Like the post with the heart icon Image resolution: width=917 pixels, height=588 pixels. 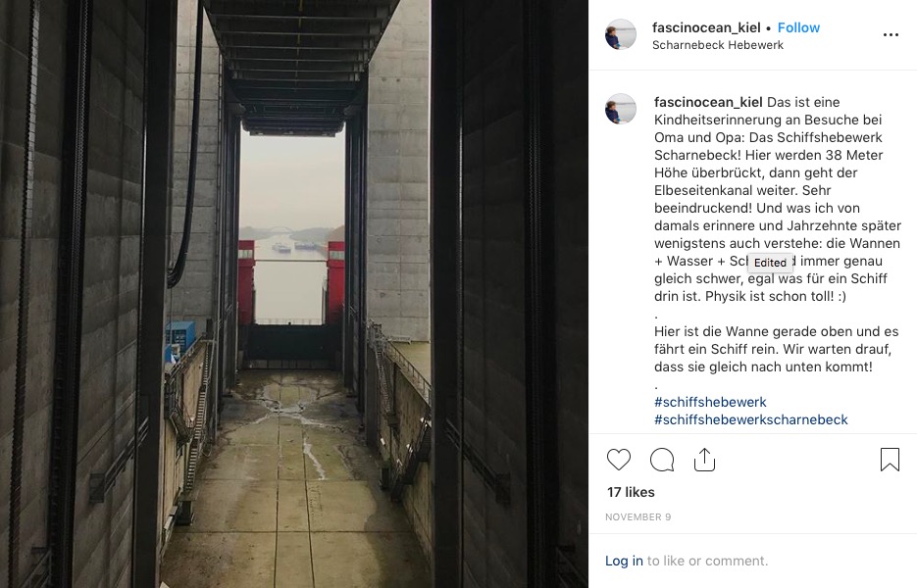pos(618,460)
